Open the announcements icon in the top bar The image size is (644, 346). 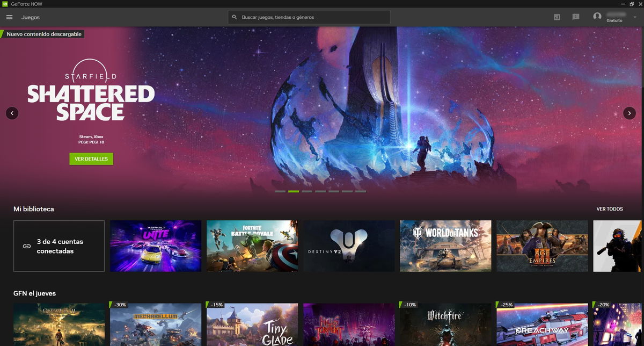coord(576,17)
